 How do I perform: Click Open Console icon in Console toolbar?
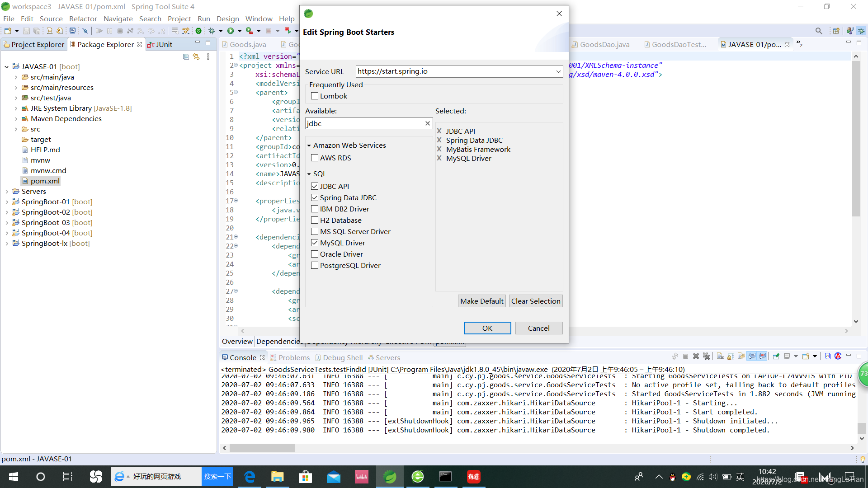click(806, 357)
